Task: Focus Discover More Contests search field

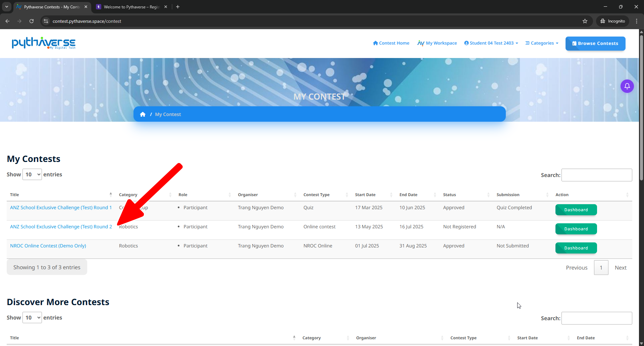Action: (597, 318)
